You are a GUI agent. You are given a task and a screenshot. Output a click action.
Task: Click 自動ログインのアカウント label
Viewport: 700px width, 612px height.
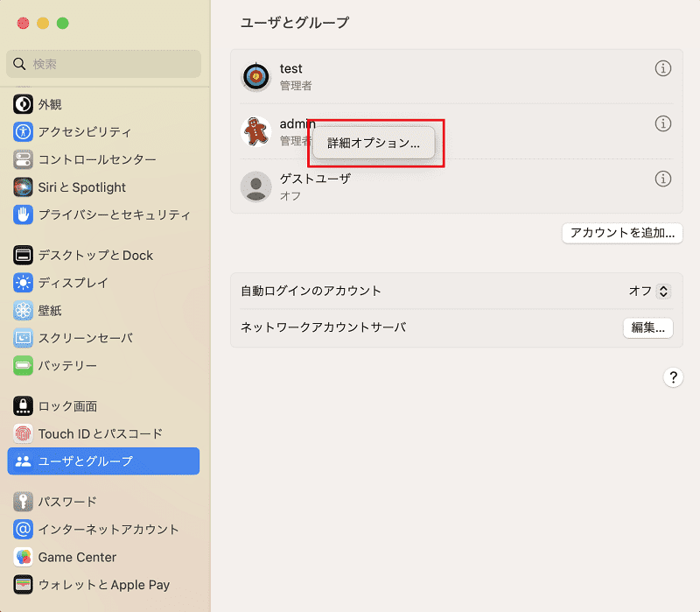[311, 291]
